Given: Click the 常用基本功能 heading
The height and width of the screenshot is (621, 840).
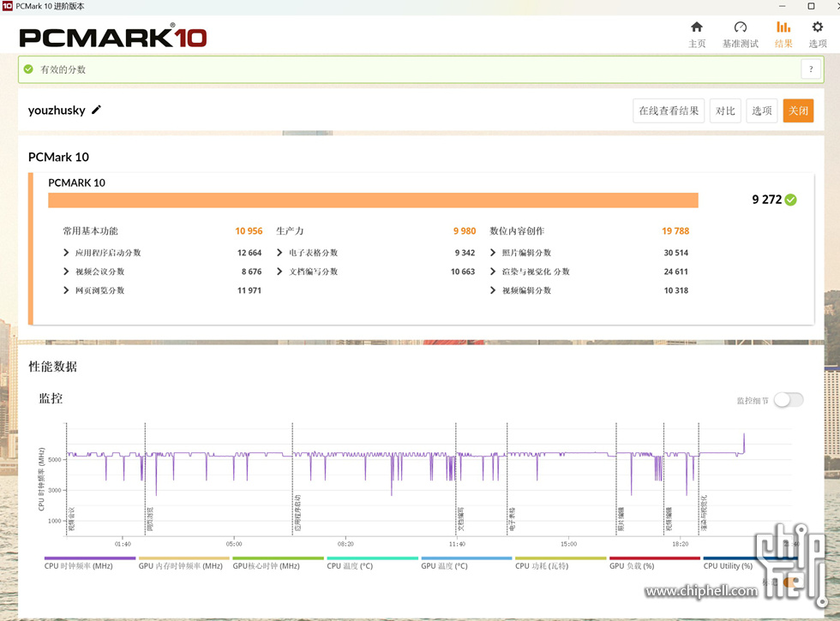Looking at the screenshot, I should pos(91,230).
